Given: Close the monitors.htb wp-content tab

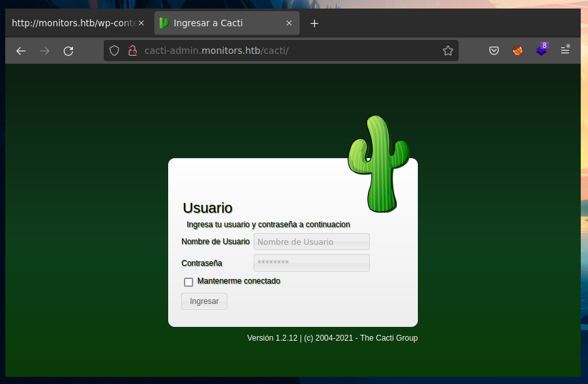Looking at the screenshot, I should pyautogui.click(x=141, y=23).
